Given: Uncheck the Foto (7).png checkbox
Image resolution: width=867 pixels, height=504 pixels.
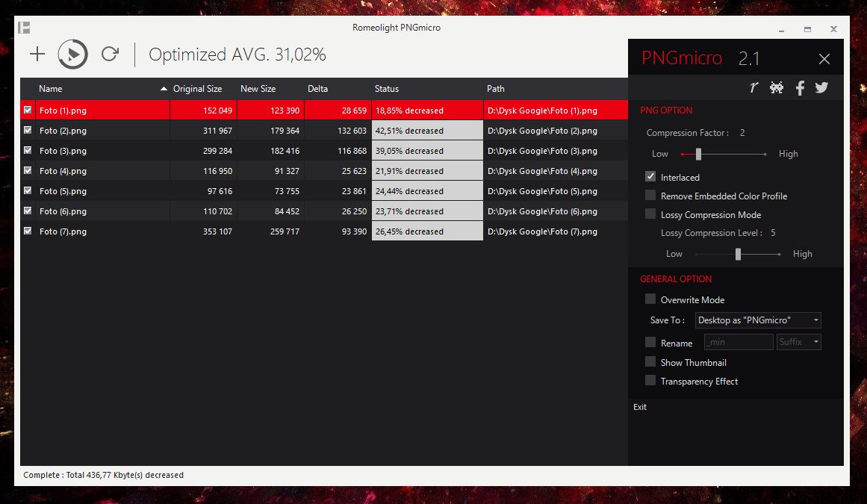Looking at the screenshot, I should (28, 231).
